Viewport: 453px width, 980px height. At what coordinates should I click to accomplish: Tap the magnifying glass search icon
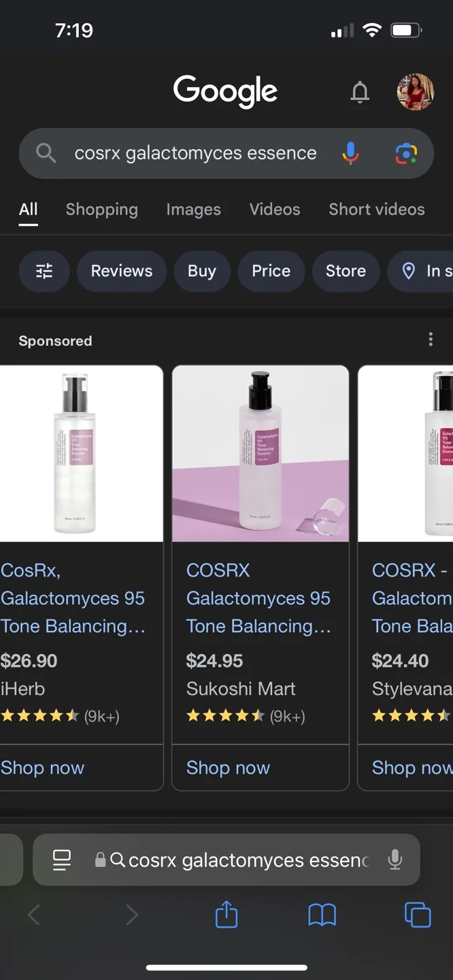(x=45, y=152)
